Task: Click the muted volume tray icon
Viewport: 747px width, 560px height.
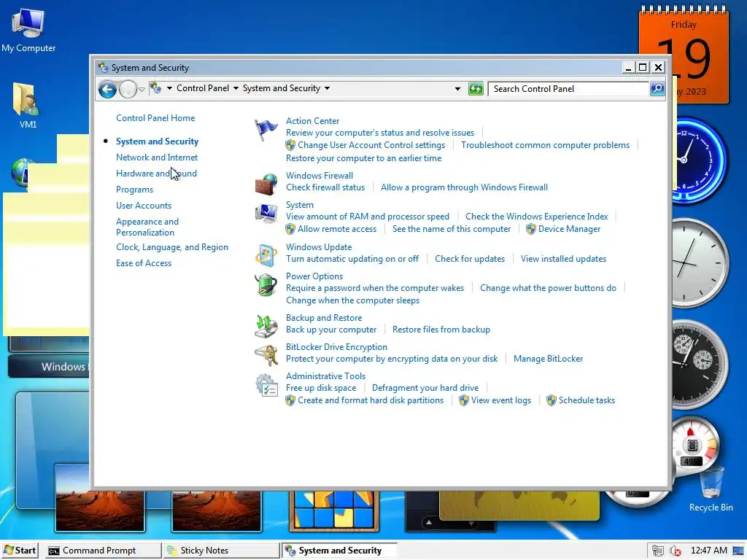Action: pyautogui.click(x=675, y=551)
